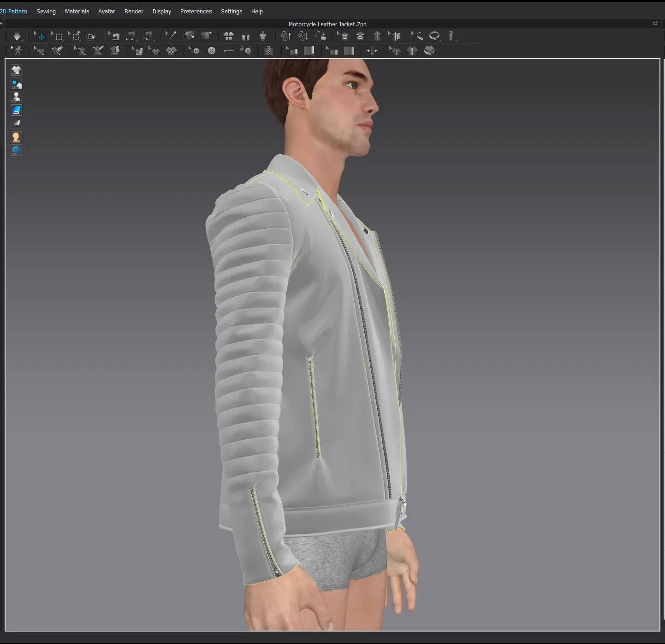Click the leather hide symmetry icon
Screen dimensions: 665x644
point(377,36)
